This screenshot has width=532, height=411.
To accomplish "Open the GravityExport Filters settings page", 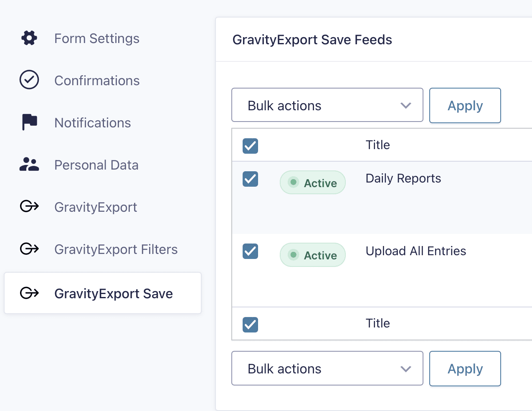I will point(116,249).
